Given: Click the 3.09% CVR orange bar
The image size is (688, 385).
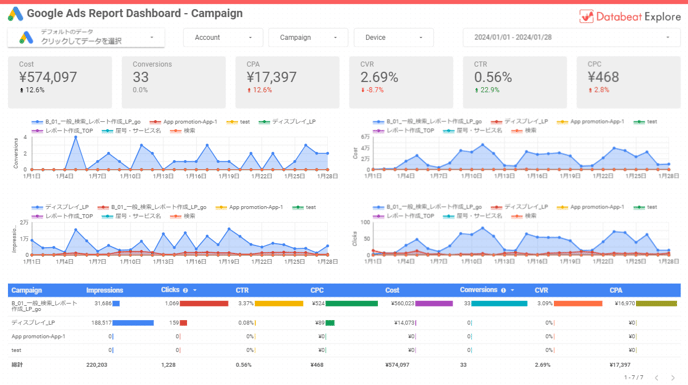Looking at the screenshot, I should pyautogui.click(x=578, y=303).
